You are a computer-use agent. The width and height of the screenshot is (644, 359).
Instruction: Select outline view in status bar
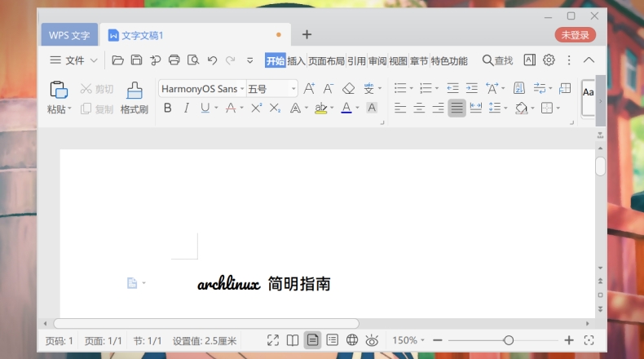(333, 340)
